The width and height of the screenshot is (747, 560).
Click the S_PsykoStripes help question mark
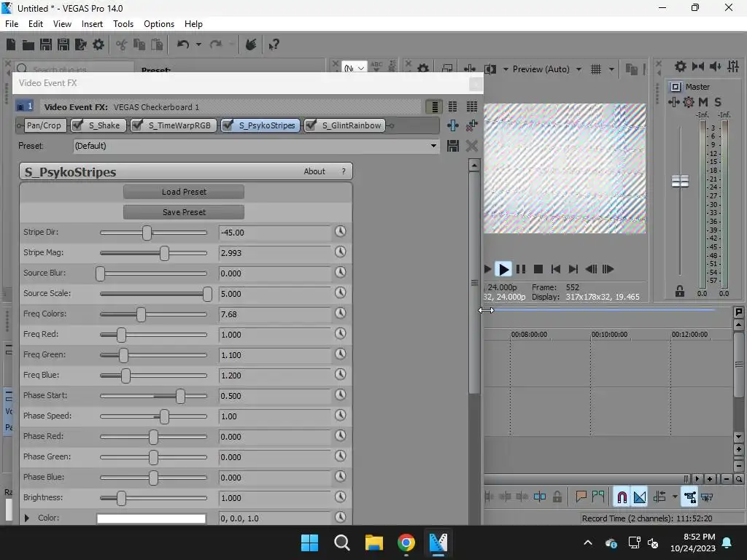point(344,171)
